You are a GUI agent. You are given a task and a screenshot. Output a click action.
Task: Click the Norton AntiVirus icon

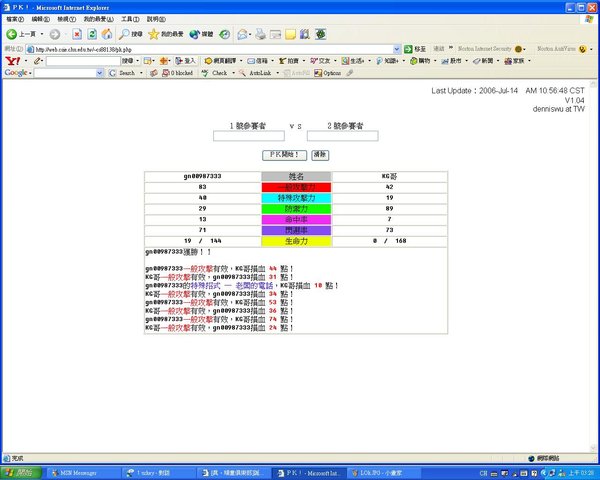click(582, 49)
